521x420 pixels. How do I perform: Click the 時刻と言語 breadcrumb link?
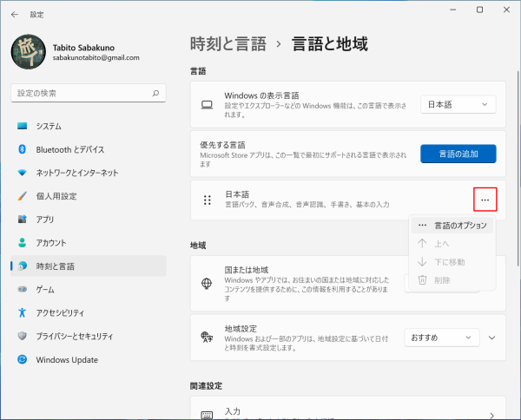[x=228, y=44]
